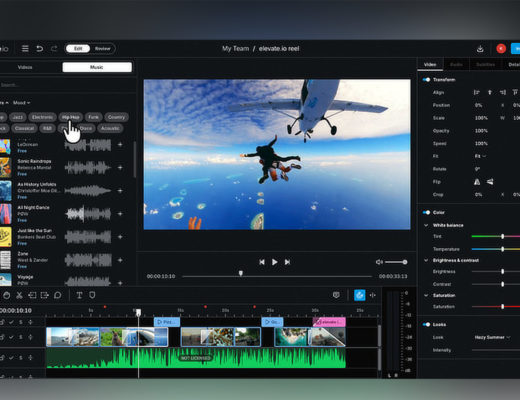
Task: Click the align left icon in the Align row
Action: (477, 92)
